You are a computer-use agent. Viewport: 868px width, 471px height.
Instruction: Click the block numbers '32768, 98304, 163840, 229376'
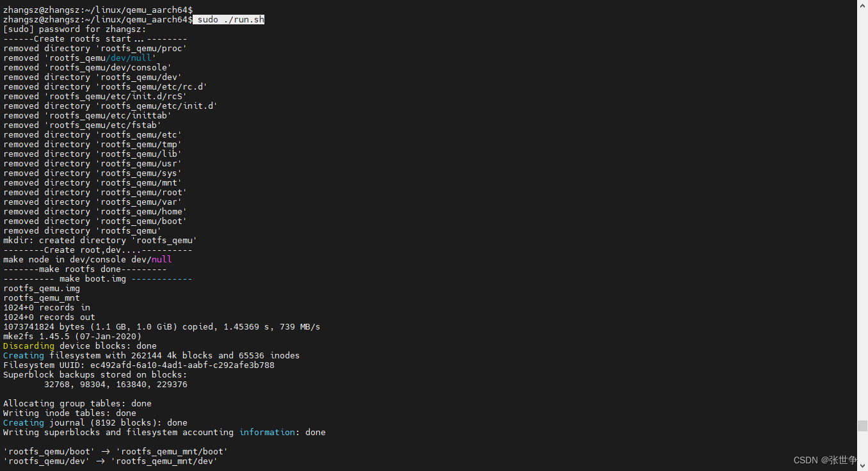[116, 385]
